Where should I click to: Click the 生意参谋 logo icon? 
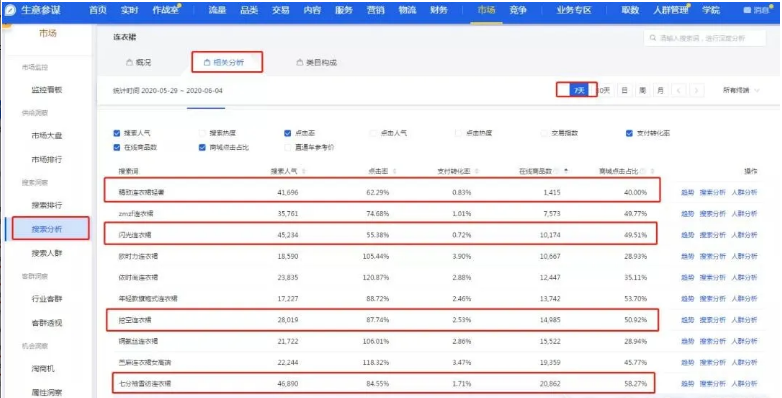point(9,10)
